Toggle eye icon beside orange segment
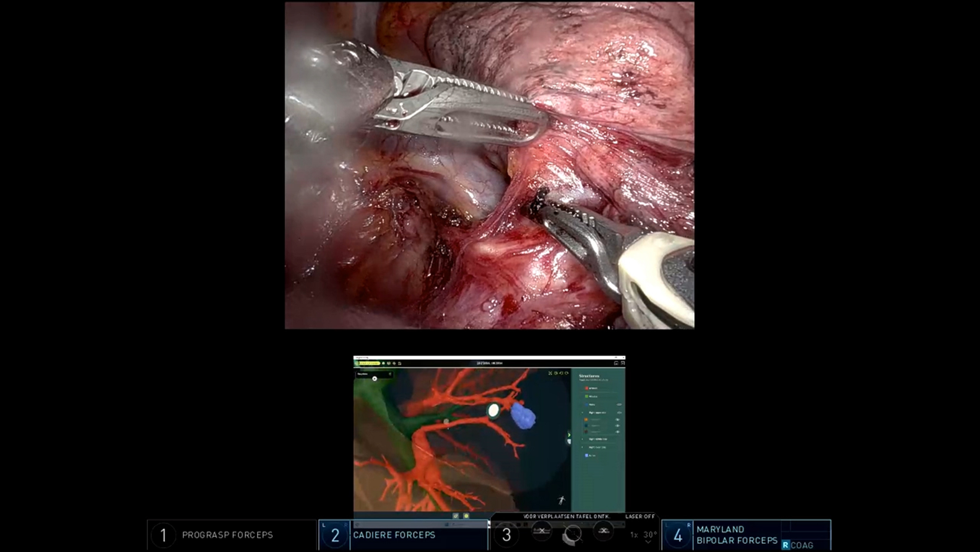The image size is (980, 552). tap(617, 419)
